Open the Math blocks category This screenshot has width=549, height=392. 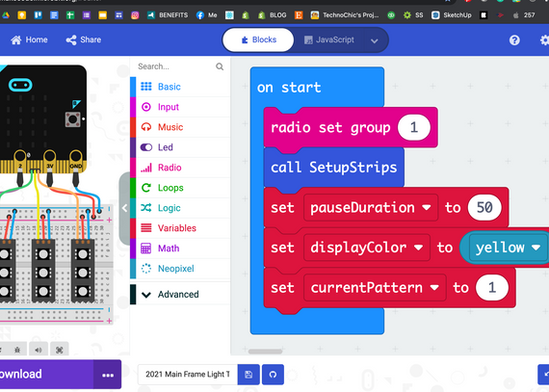click(x=180, y=248)
